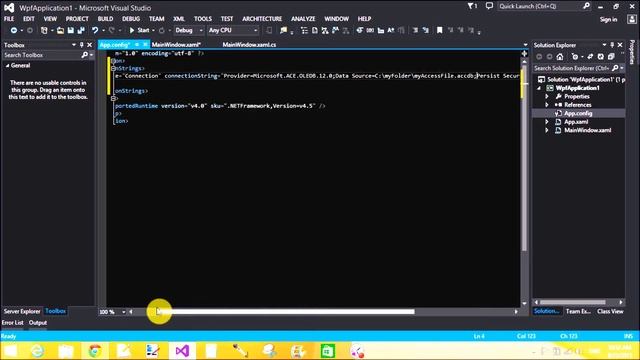Open the FILE menu
The image size is (640, 360).
[x=9, y=19]
